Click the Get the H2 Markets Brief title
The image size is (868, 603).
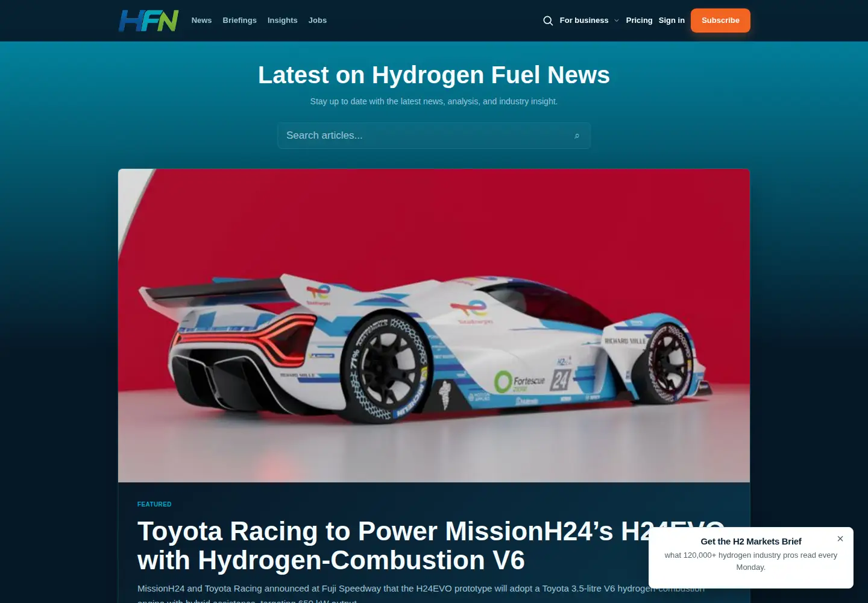(751, 541)
